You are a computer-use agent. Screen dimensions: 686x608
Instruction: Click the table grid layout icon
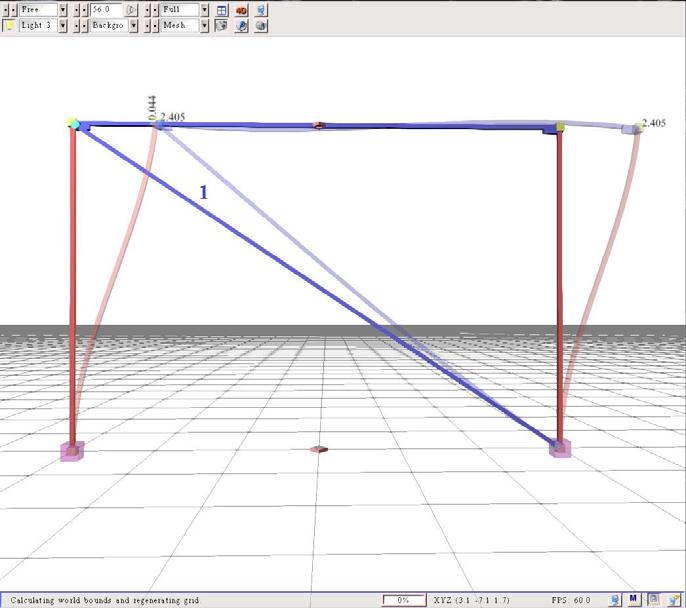(x=222, y=10)
